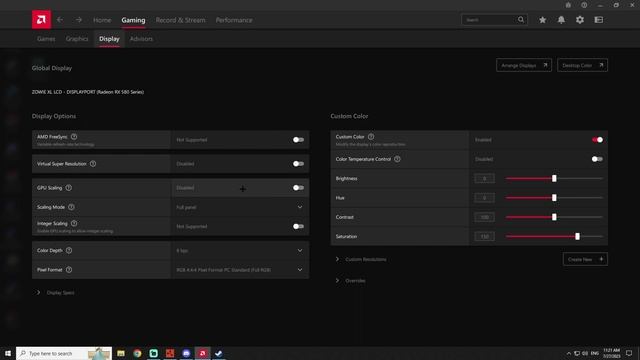Show GPU Scaling help icon

coord(69,188)
